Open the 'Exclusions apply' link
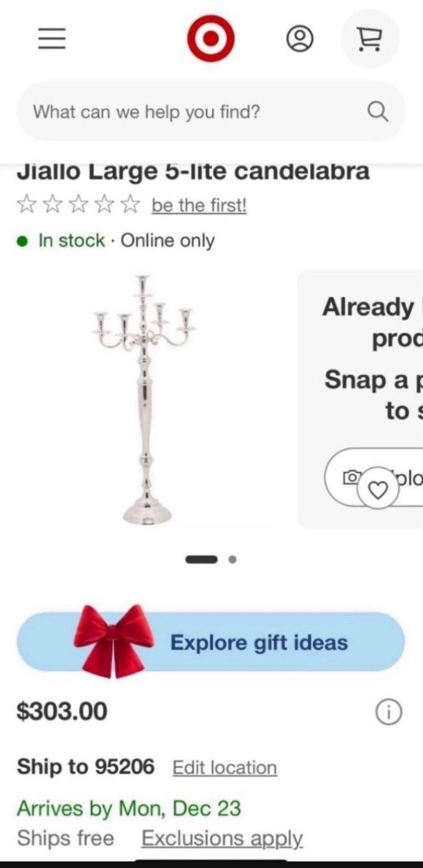 click(222, 838)
